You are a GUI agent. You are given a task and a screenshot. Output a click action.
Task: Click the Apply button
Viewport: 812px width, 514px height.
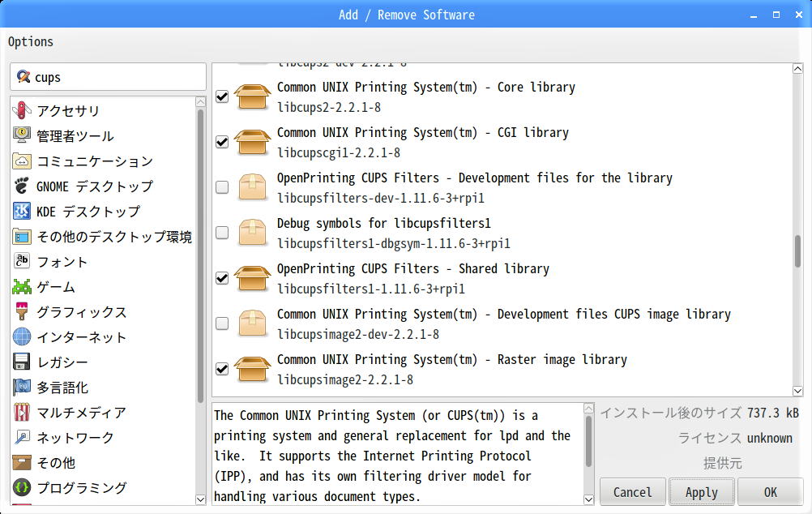701,492
